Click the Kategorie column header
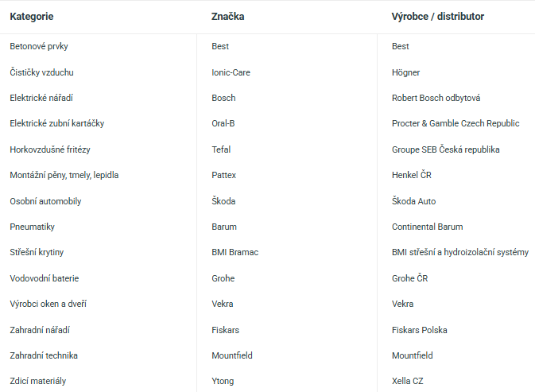This screenshot has width=535, height=392. 32,16
